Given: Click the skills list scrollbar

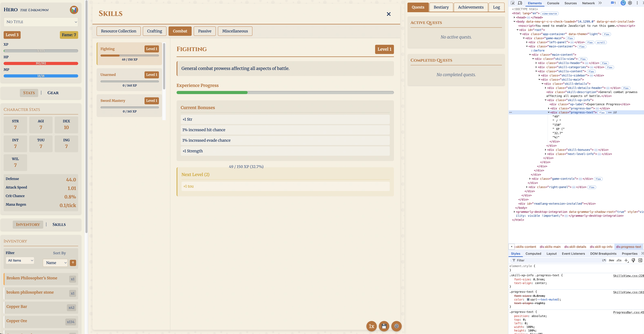Looking at the screenshot, I should point(164,66).
